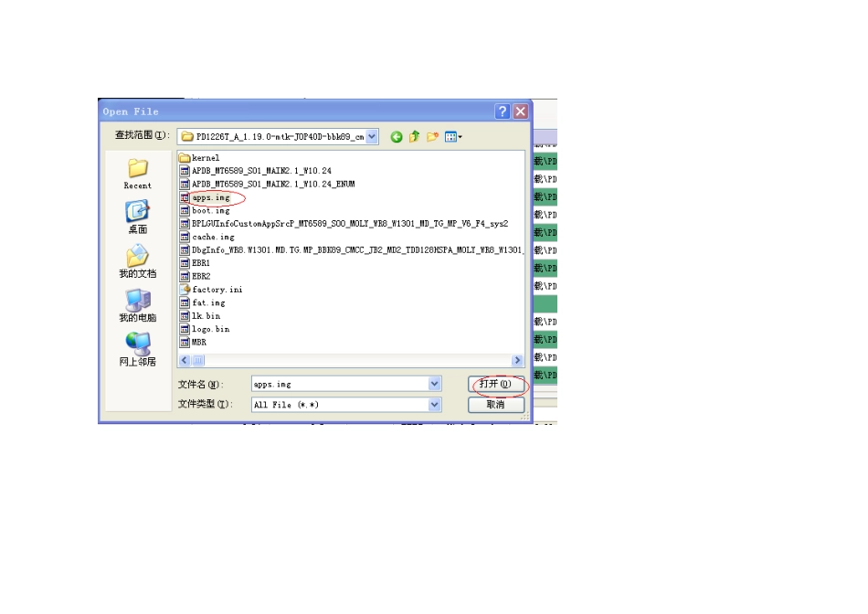This screenshot has height=614, width=868.
Task: Select the fat.img file
Action: 203,302
